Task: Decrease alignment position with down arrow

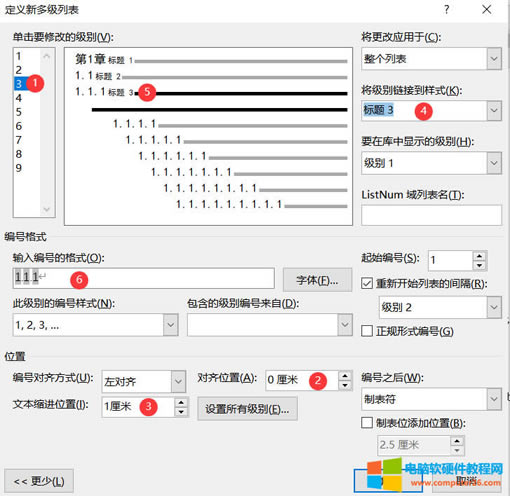Action: click(x=345, y=385)
